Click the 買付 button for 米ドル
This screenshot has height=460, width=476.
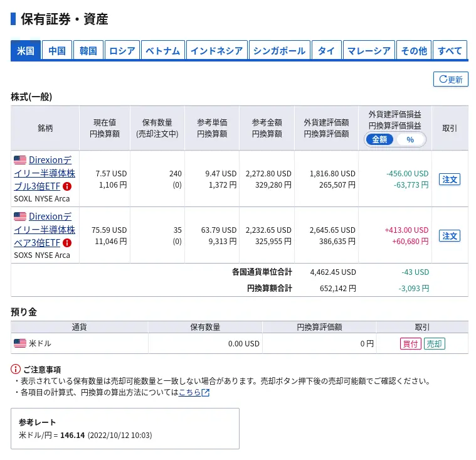pos(410,344)
